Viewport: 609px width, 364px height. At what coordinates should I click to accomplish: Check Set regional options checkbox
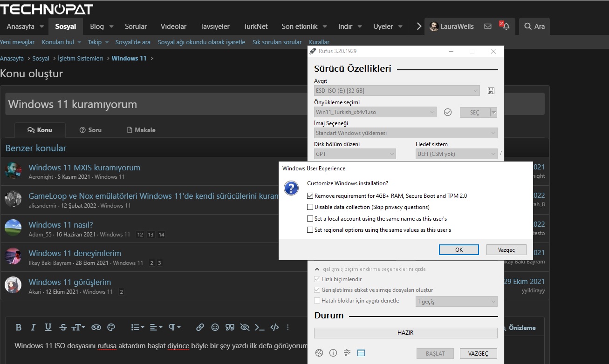click(310, 230)
